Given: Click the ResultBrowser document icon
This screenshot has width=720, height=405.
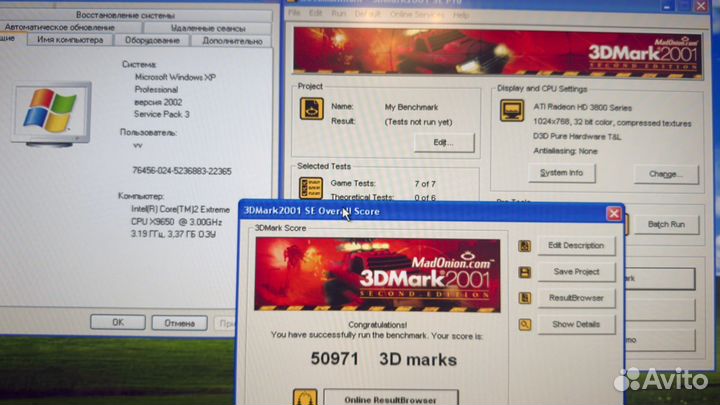Looking at the screenshot, I should pyautogui.click(x=524, y=298).
